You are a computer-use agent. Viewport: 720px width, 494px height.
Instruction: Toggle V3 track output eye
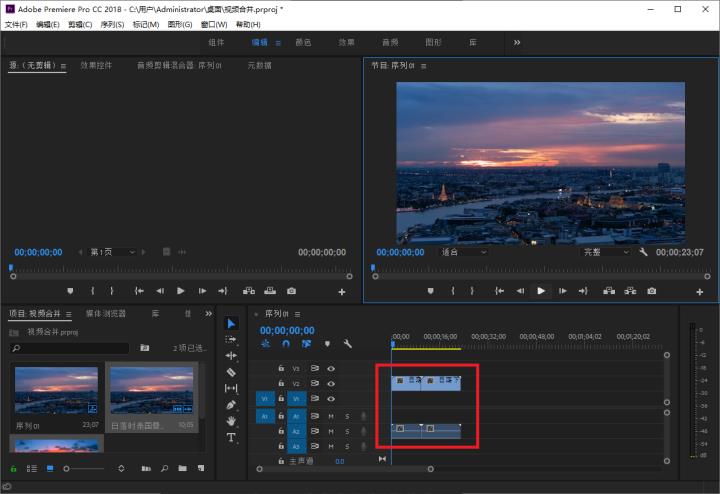click(x=331, y=369)
